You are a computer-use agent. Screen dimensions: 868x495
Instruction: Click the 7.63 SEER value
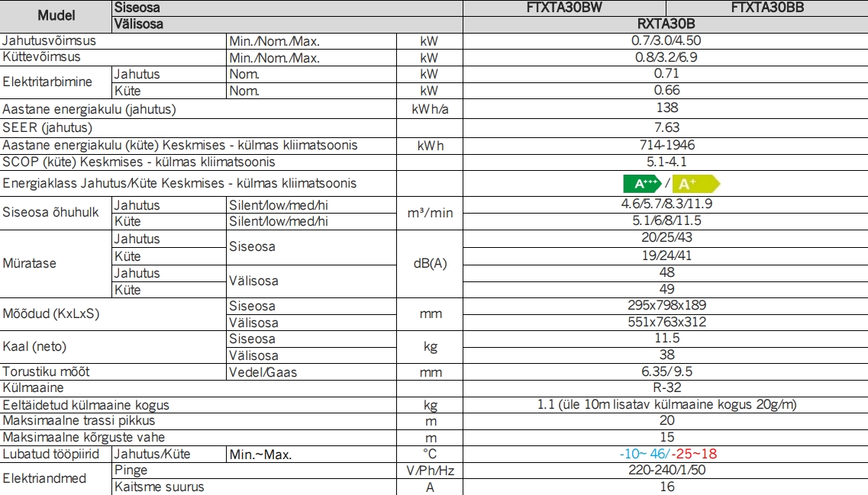(666, 128)
